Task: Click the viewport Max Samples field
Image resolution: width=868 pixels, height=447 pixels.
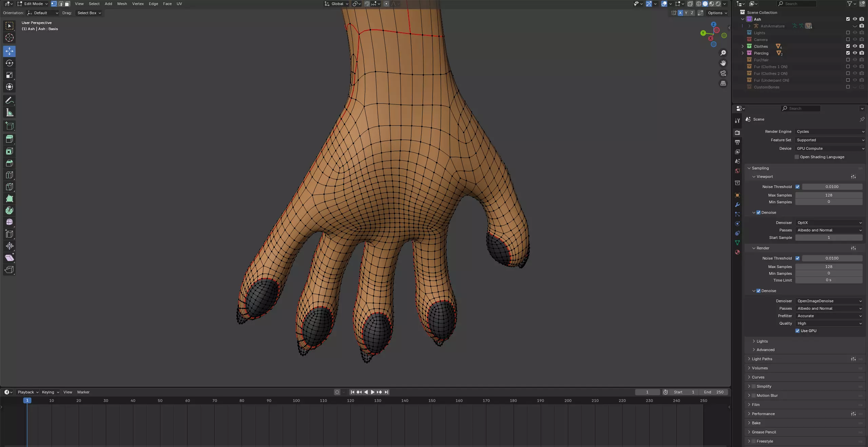Action: (828, 195)
